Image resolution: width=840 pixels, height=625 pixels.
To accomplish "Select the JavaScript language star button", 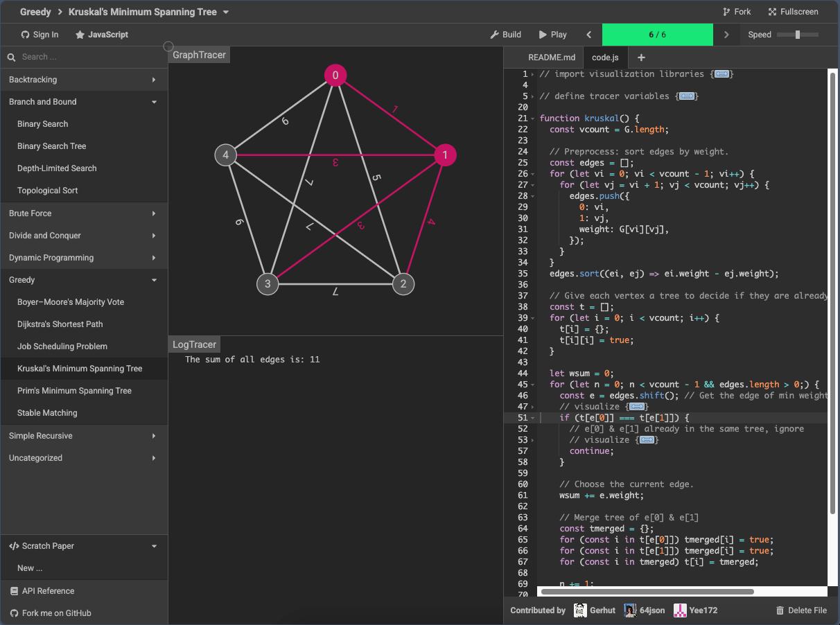I will click(101, 35).
